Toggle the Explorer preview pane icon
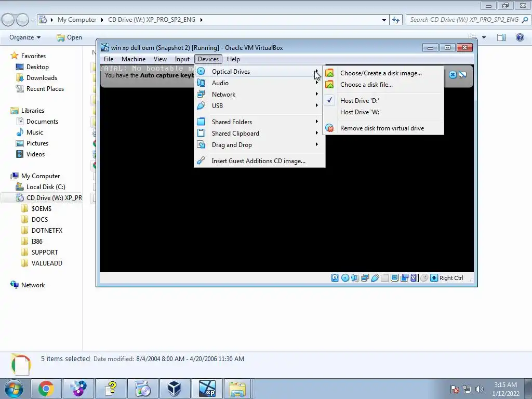Screen dimensions: 532x399 pos(501,37)
